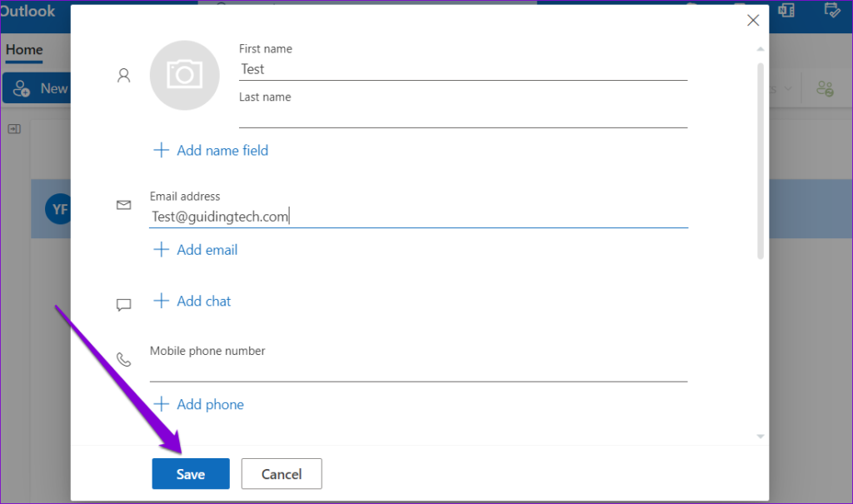853x504 pixels.
Task: Click the phone receiver icon near Mobile number
Action: (x=123, y=359)
